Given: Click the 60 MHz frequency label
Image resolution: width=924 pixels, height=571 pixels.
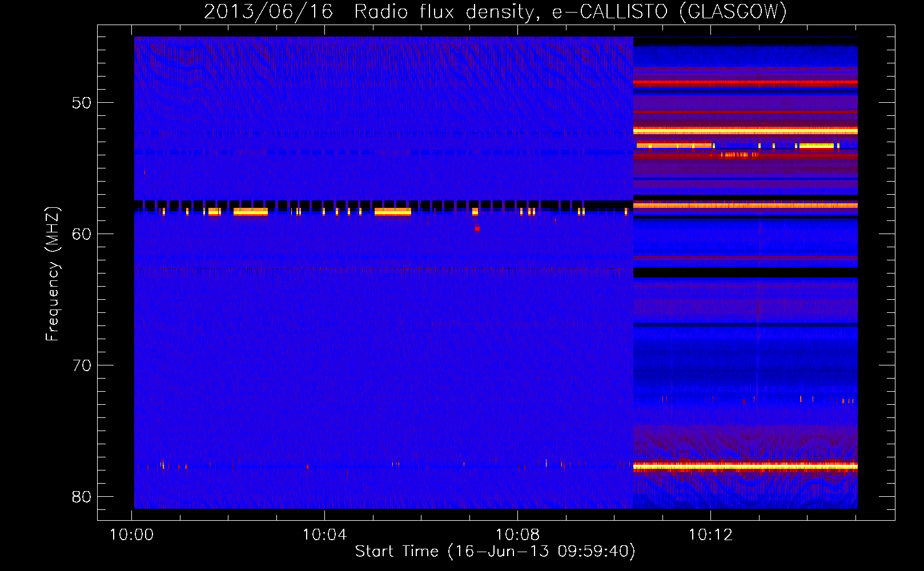Looking at the screenshot, I should point(82,234).
